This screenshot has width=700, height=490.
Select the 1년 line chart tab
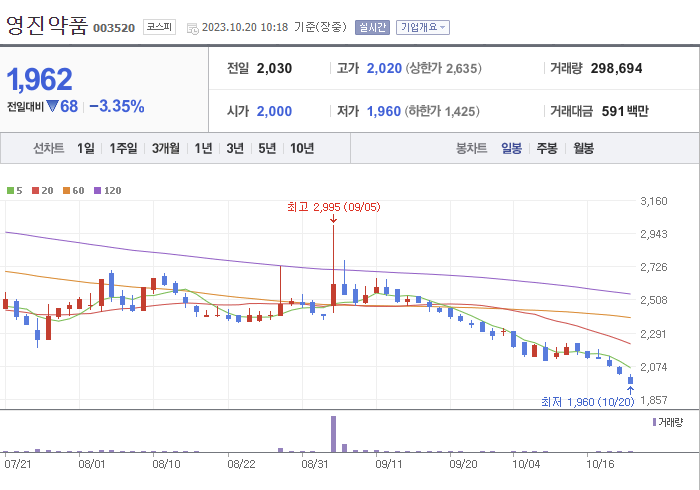(x=203, y=148)
